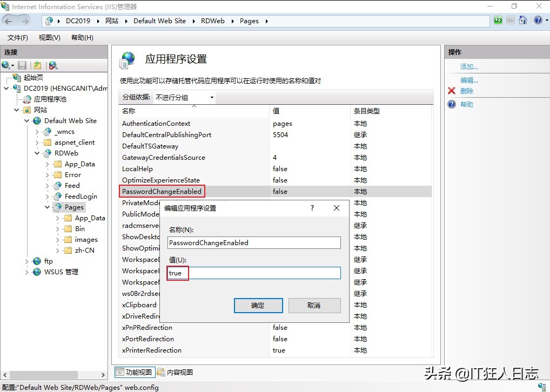This screenshot has height=392, width=550.
Task: Open the 视图(V) menu
Action: click(50, 37)
